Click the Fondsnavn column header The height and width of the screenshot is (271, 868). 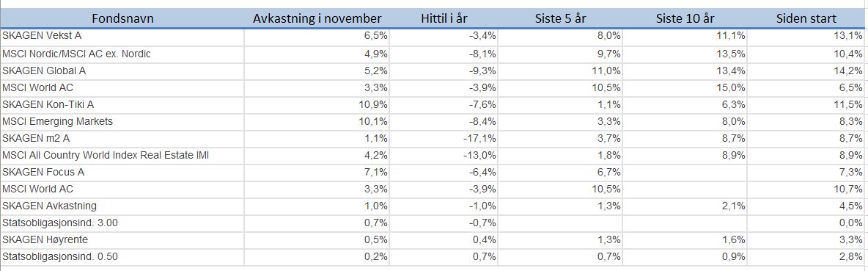pos(122,19)
